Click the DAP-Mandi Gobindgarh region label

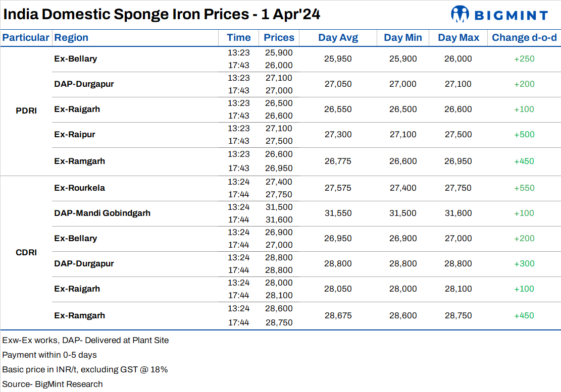(x=103, y=213)
